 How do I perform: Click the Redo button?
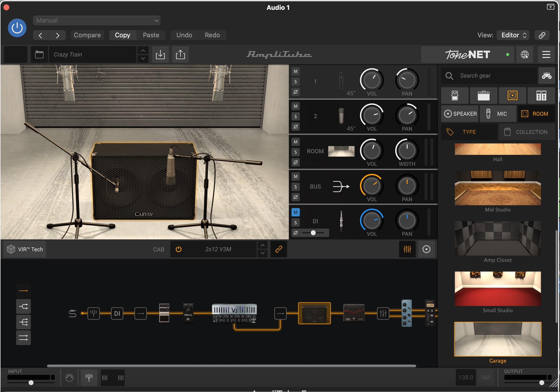coord(212,35)
